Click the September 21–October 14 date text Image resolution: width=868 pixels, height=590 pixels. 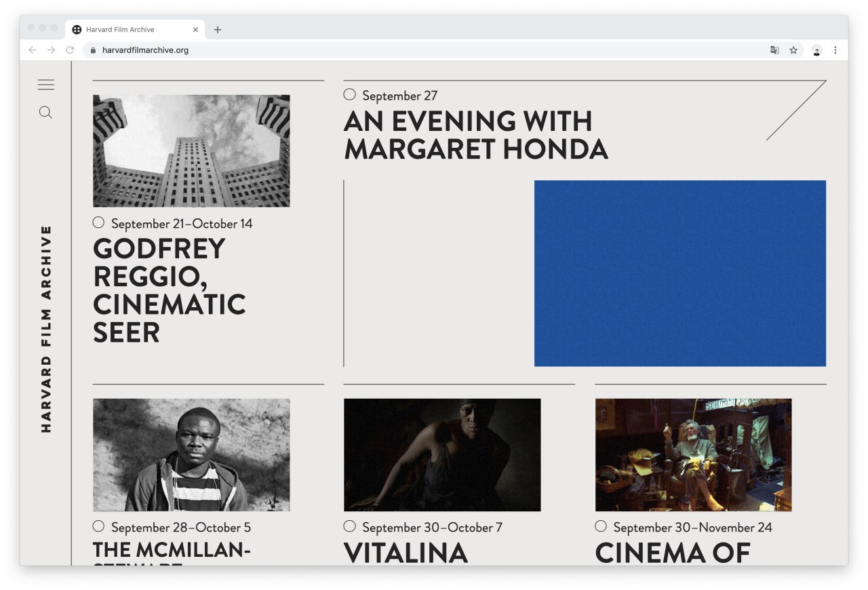coord(182,224)
